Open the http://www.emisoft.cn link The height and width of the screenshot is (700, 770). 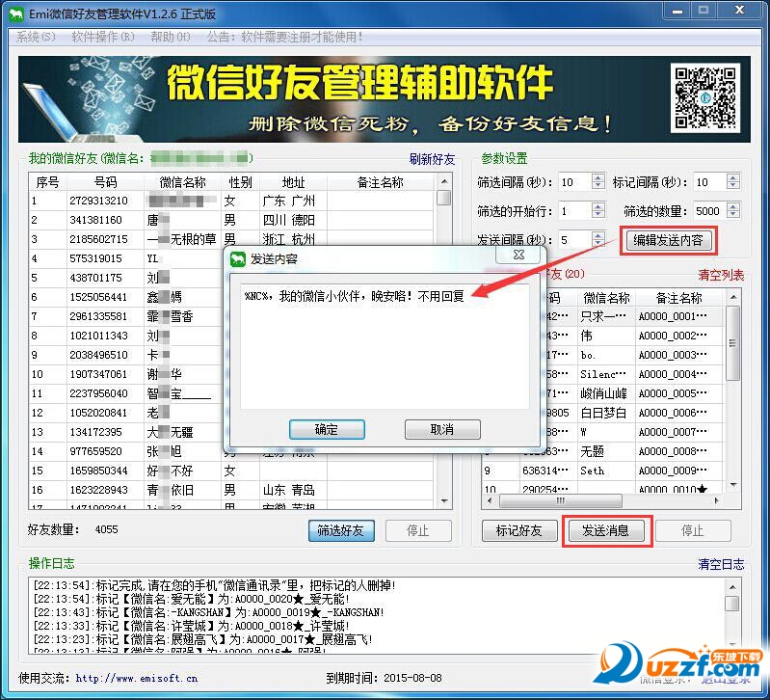137,679
